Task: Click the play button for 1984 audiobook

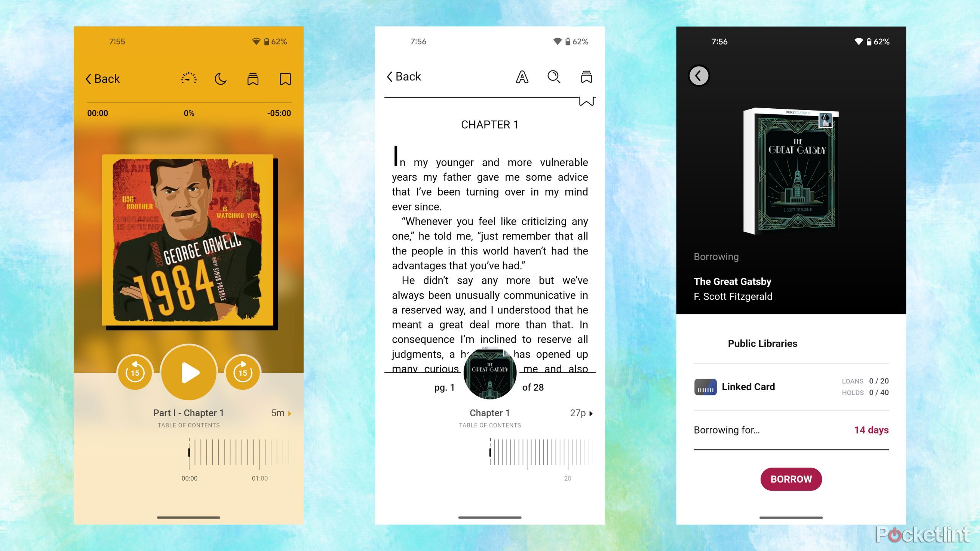Action: pos(188,371)
